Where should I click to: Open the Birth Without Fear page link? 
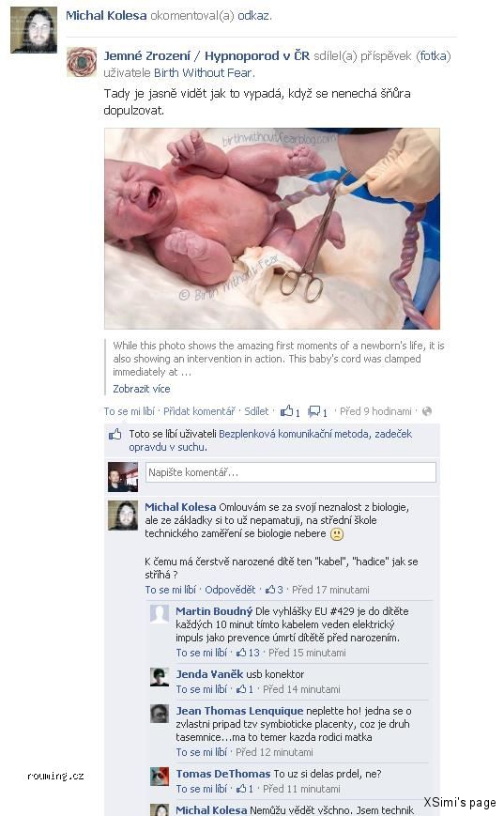[x=203, y=73]
